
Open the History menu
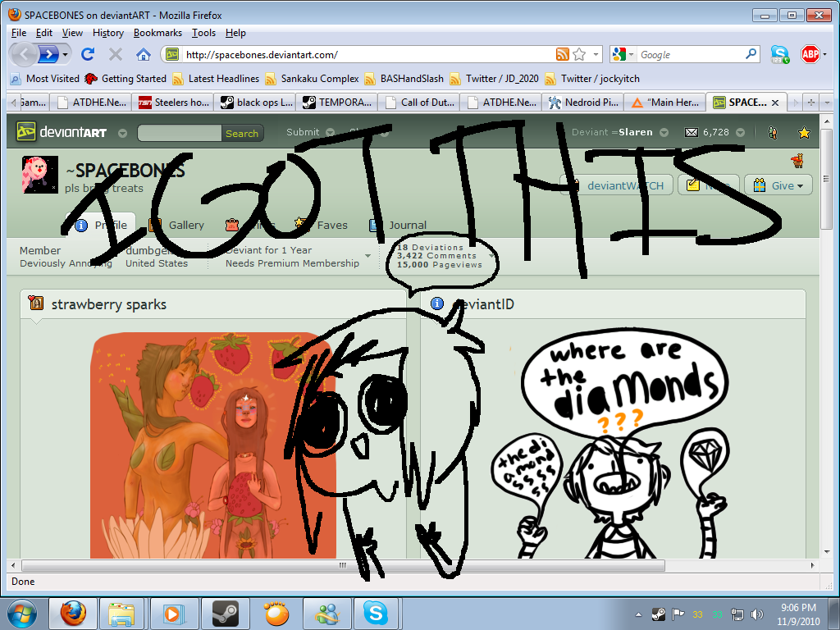click(108, 33)
